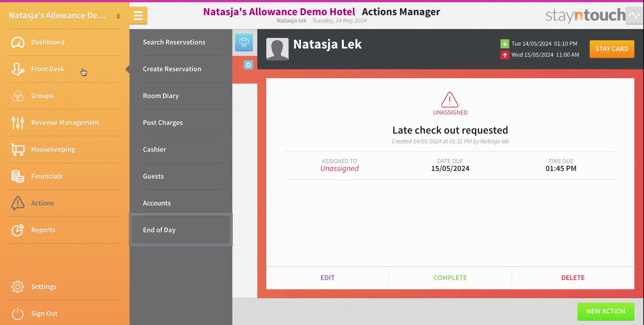The image size is (644, 325).
Task: Select Room Diary submenu item
Action: [x=181, y=96]
